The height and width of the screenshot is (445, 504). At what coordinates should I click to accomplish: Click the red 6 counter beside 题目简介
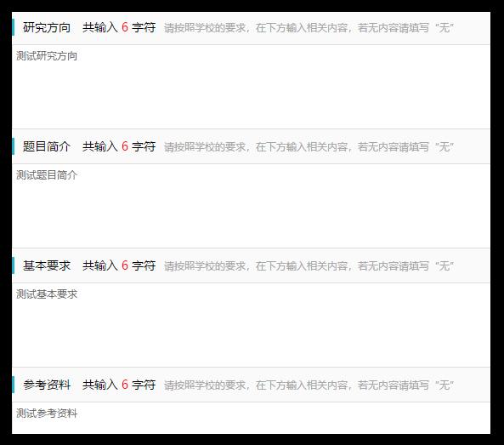coord(125,146)
